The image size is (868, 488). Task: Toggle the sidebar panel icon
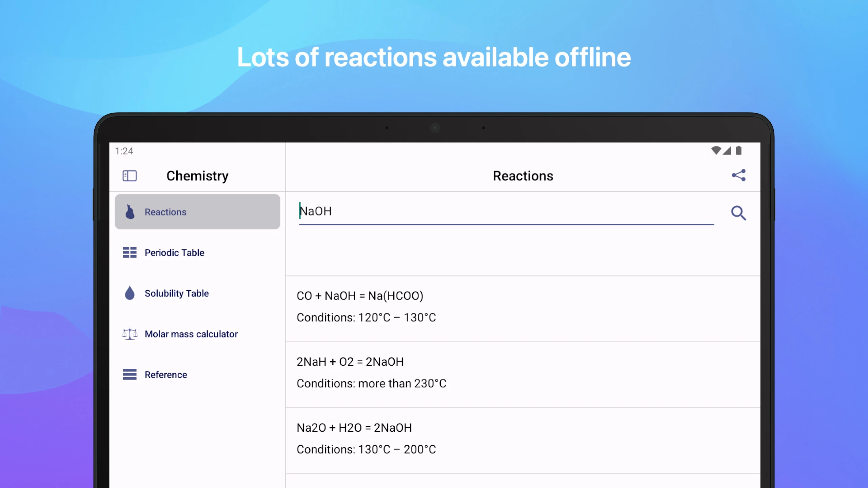[x=130, y=176]
